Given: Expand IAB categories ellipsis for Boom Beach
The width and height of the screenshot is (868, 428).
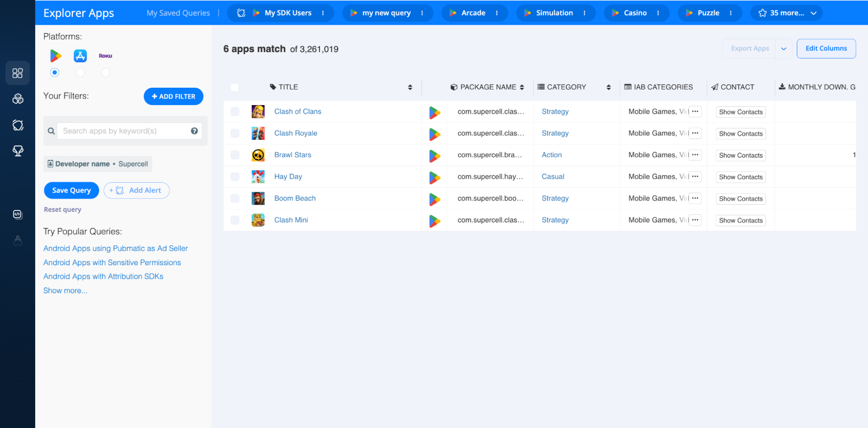Looking at the screenshot, I should [x=695, y=198].
